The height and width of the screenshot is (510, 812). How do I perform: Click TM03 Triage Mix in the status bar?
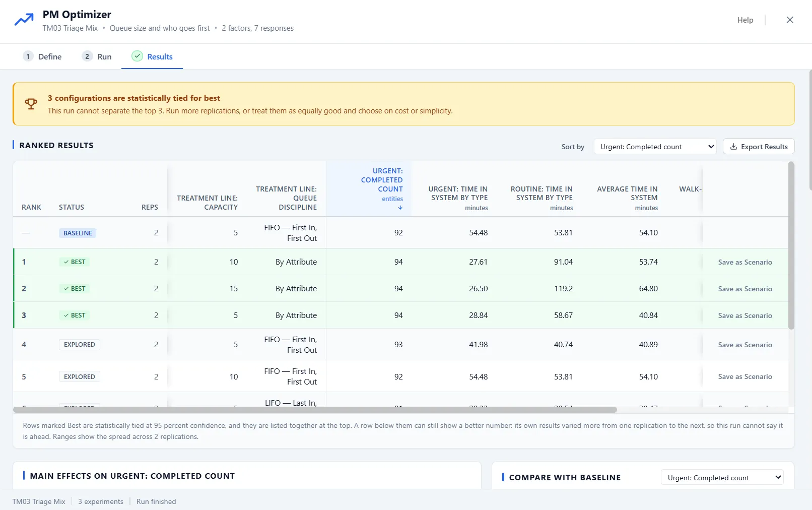[x=39, y=501]
